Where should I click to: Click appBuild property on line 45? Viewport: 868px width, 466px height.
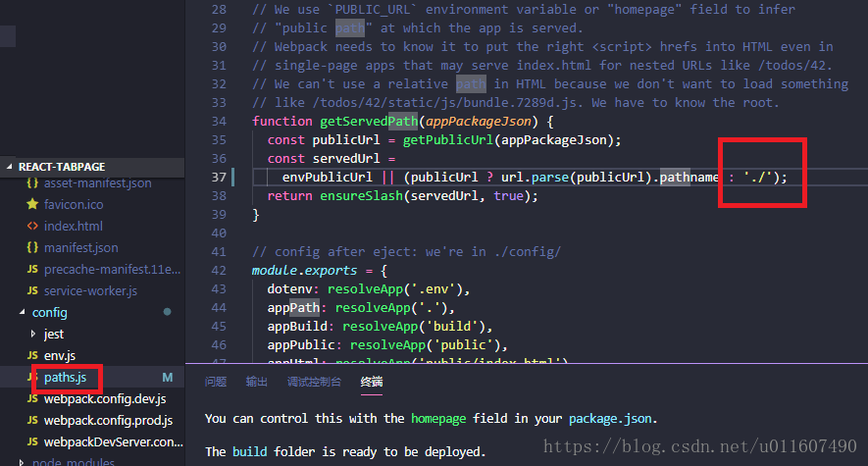[297, 327]
